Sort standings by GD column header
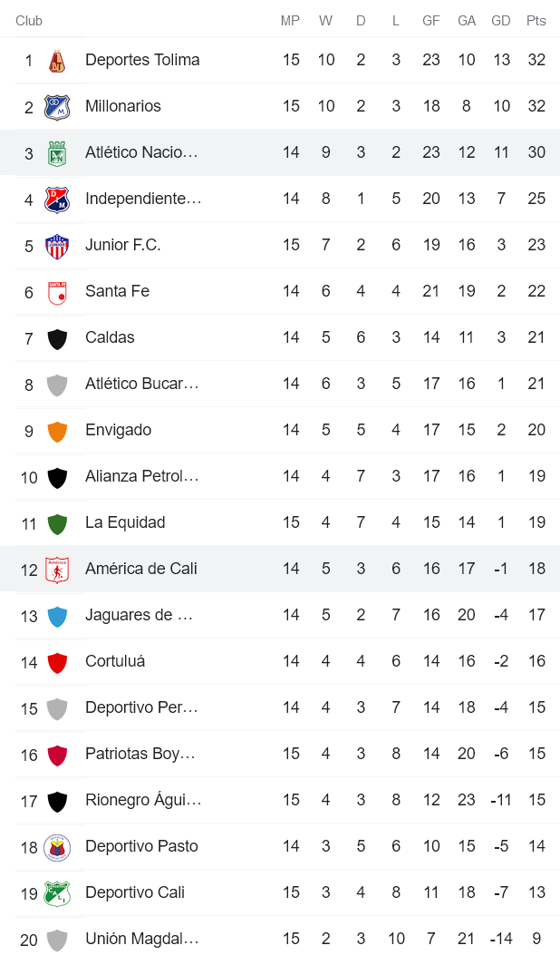This screenshot has height=965, width=560. tap(501, 20)
